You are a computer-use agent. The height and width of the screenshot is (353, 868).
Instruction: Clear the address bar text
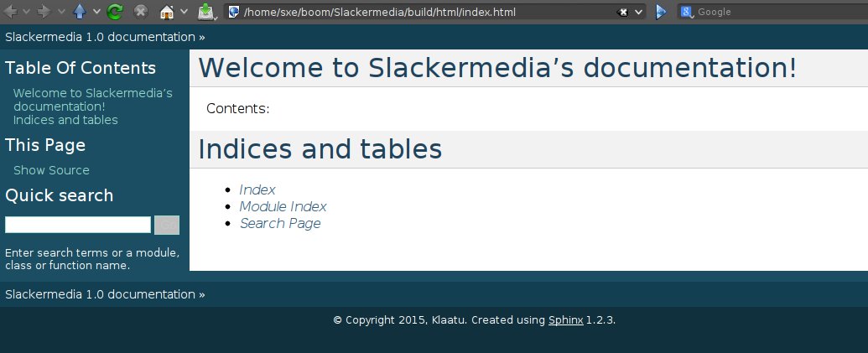click(623, 13)
